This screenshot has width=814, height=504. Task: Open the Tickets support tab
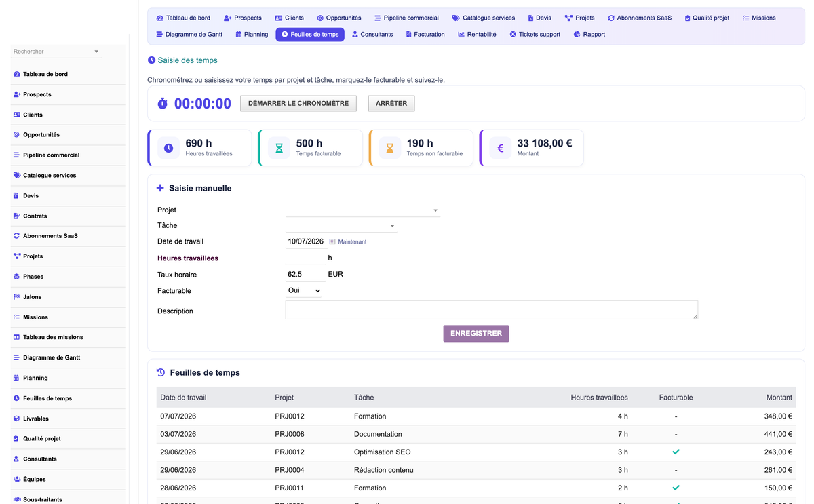(535, 34)
